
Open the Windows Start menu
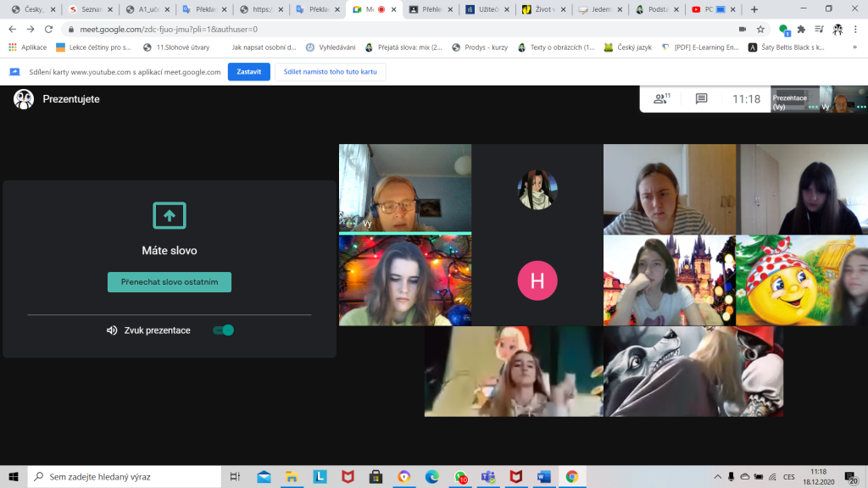point(14,476)
